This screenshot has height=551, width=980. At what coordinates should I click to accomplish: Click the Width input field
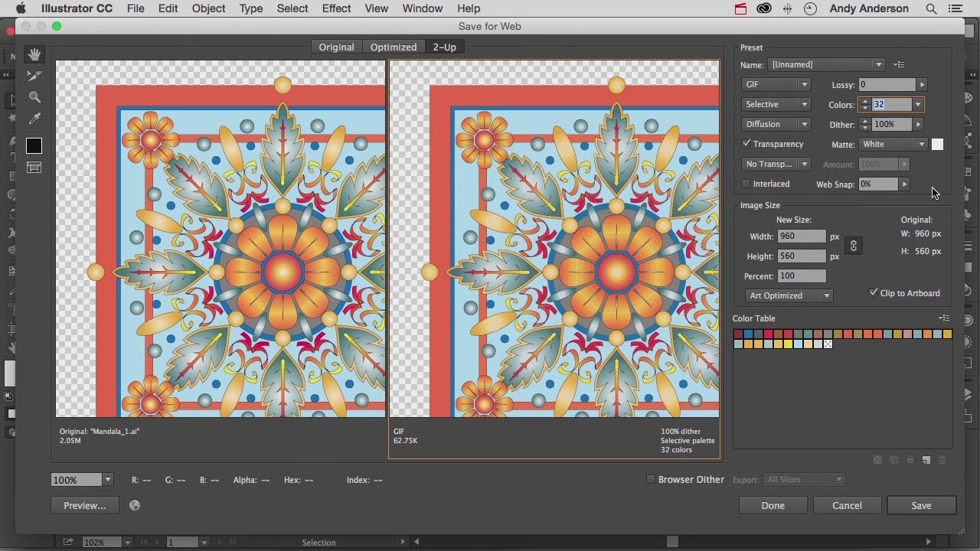coord(802,236)
